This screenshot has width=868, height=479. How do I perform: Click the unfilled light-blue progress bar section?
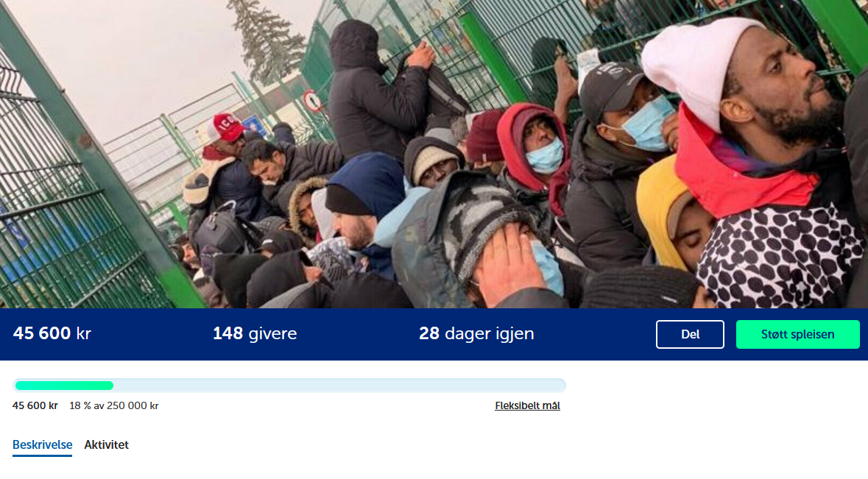point(339,386)
